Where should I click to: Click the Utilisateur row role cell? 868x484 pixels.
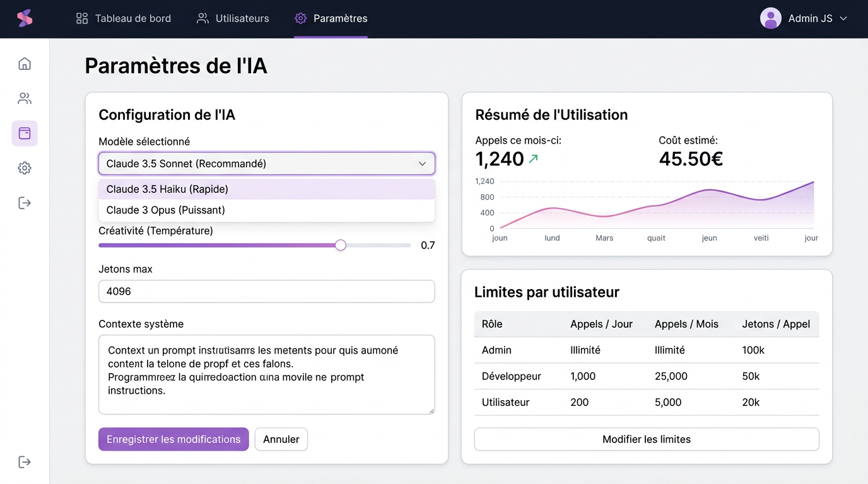[506, 402]
